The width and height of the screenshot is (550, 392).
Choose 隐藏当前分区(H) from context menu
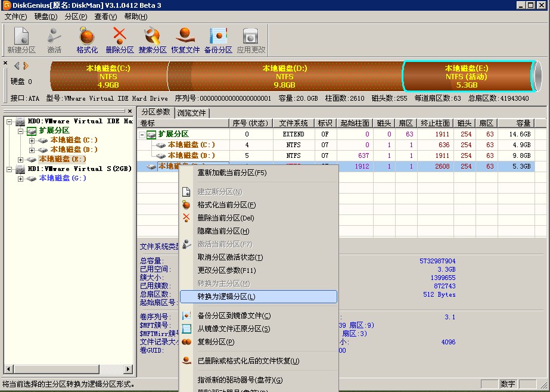tap(259, 231)
